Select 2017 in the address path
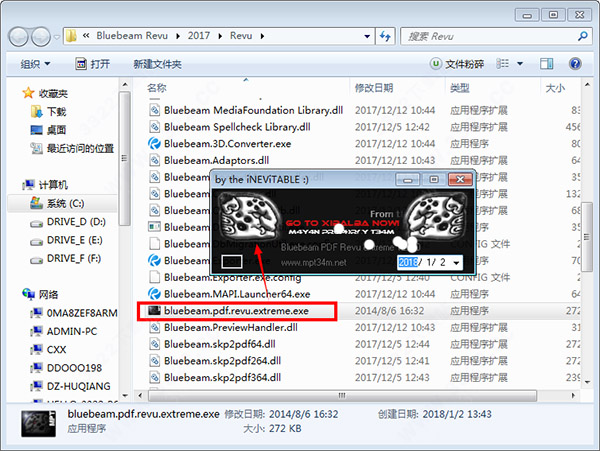The height and width of the screenshot is (451, 600). click(199, 36)
